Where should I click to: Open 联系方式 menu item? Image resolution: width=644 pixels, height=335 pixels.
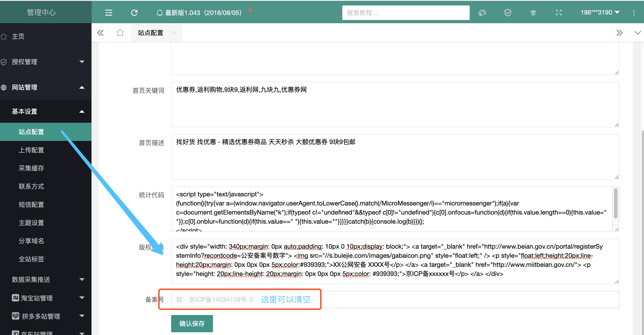coord(46,186)
